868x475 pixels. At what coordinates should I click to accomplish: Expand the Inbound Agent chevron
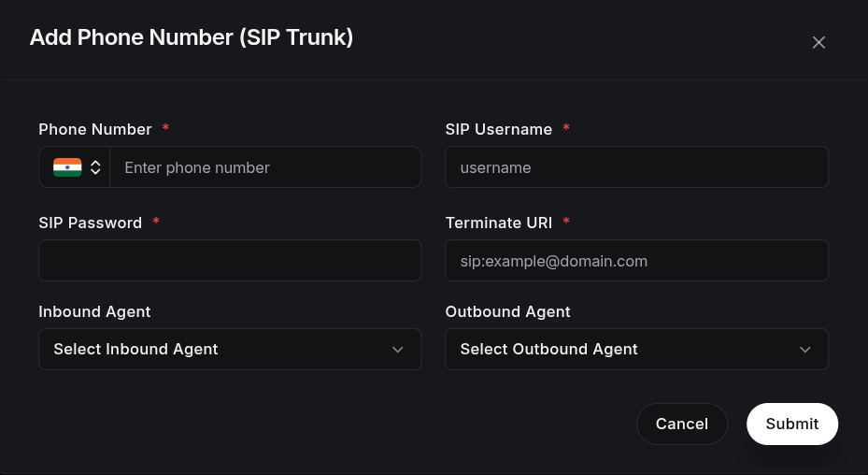pyautogui.click(x=397, y=350)
